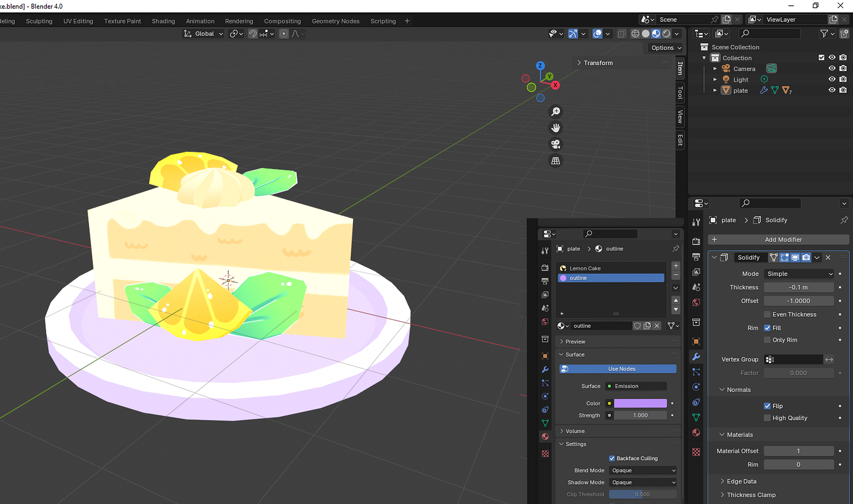This screenshot has height=504, width=853.
Task: Disable Camera object in renders
Action: point(843,69)
